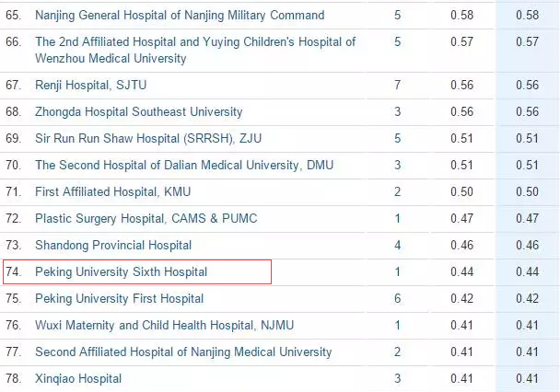The height and width of the screenshot is (392, 560).
Task: Click rank number 74 in the list
Action: pyautogui.click(x=13, y=271)
